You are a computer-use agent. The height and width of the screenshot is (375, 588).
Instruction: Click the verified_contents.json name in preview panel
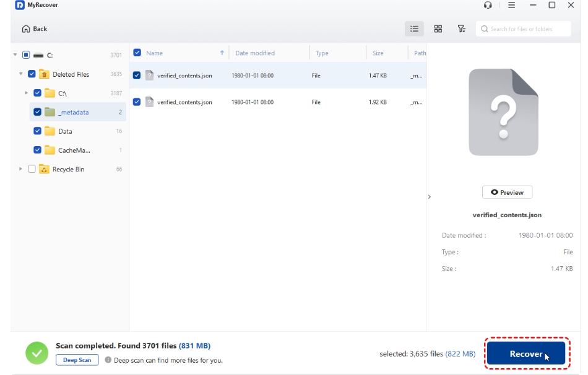pyautogui.click(x=507, y=215)
